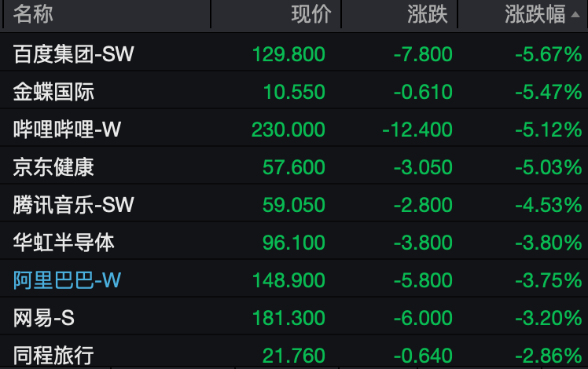The width and height of the screenshot is (588, 369).
Task: Click the 涨跌幅 column header text
Action: pos(534,13)
